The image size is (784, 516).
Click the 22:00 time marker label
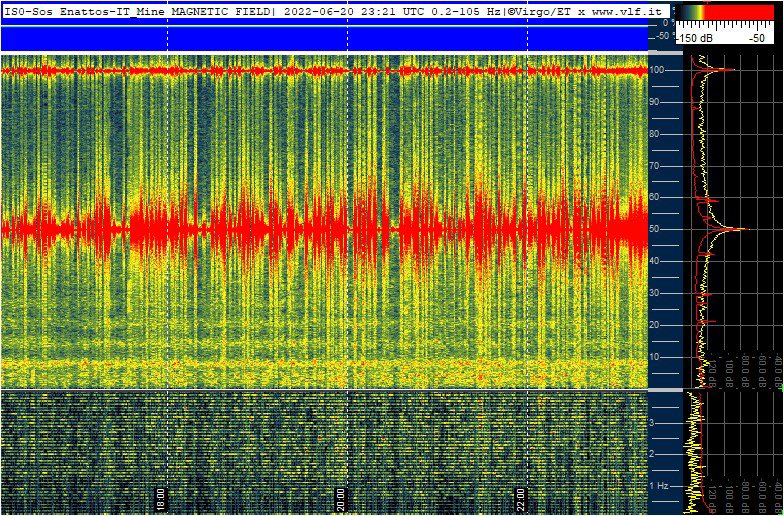(522, 496)
